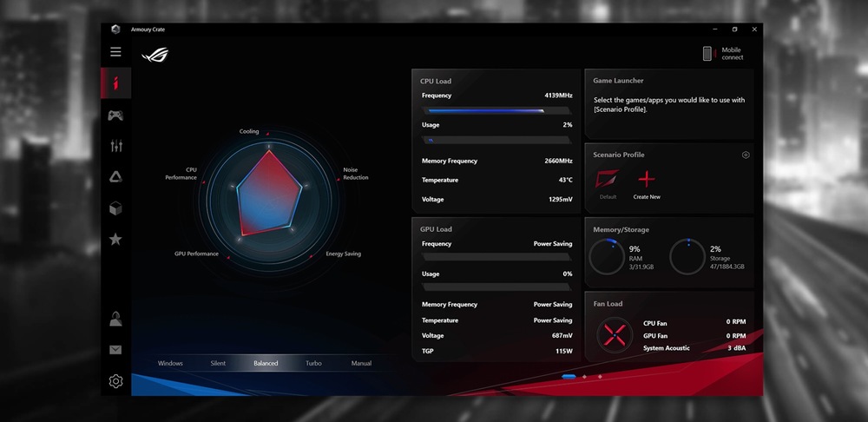Click the 47/1884.3GB storage text
This screenshot has height=422, width=868.
(x=727, y=267)
